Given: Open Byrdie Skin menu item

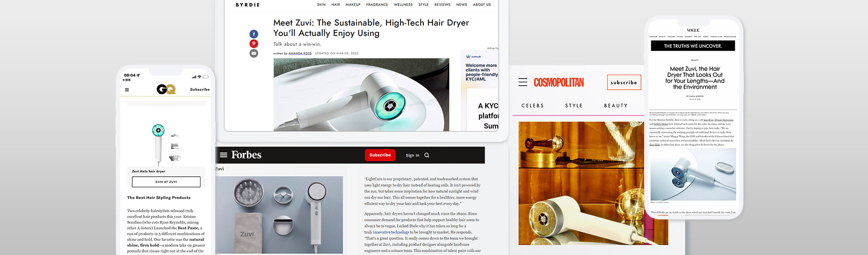Looking at the screenshot, I should pos(321,5).
